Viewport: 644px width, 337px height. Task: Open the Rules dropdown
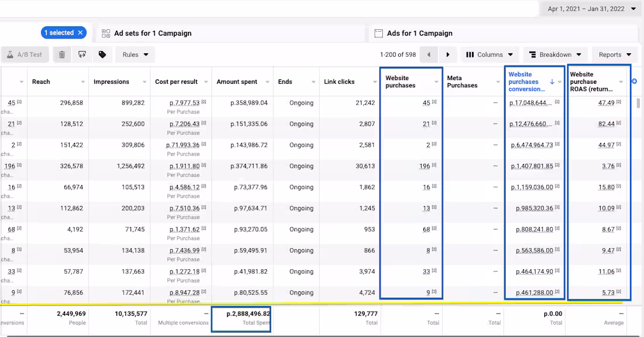pos(135,54)
